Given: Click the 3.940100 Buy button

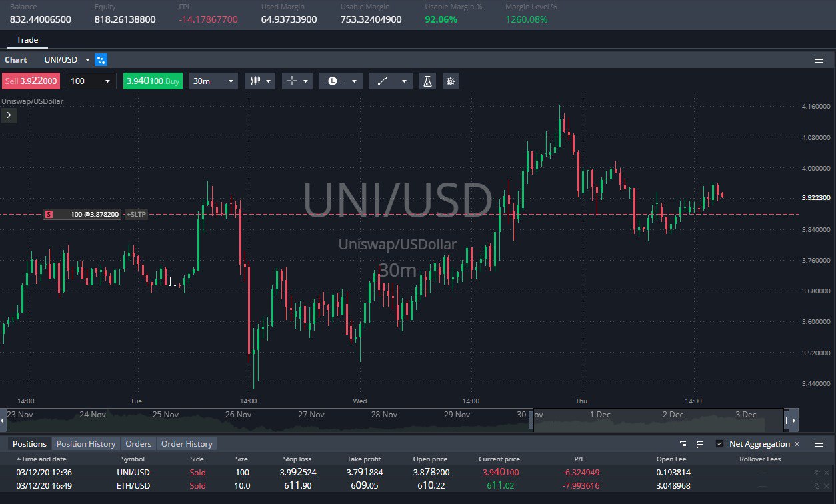Looking at the screenshot, I should (153, 81).
